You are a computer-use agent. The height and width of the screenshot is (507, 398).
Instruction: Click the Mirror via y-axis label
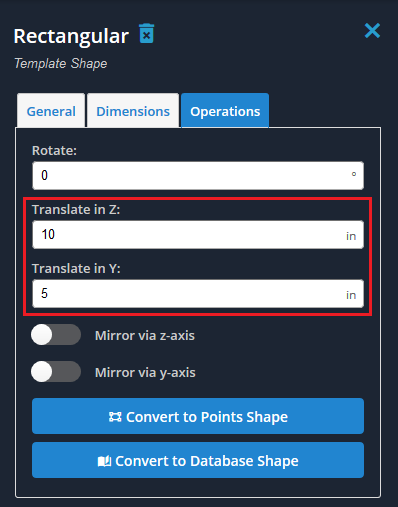click(145, 372)
